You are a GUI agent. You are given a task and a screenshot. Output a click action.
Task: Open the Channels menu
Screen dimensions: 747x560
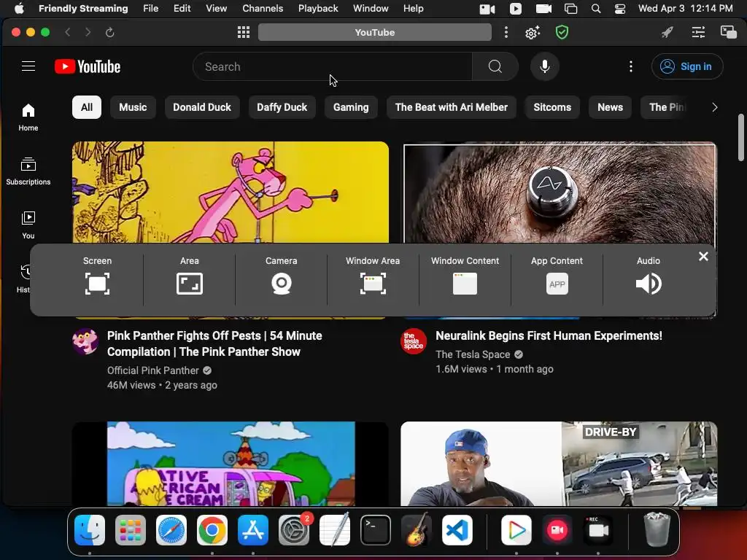pyautogui.click(x=263, y=8)
